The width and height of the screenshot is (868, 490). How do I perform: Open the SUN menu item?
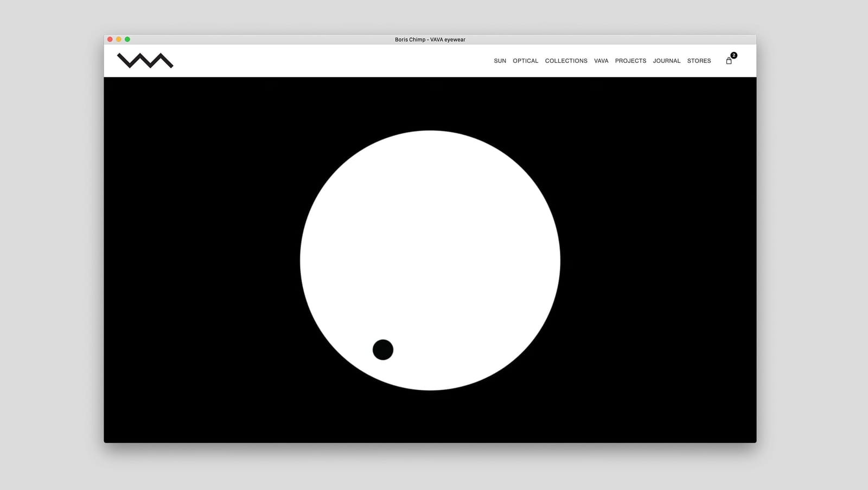tap(500, 61)
